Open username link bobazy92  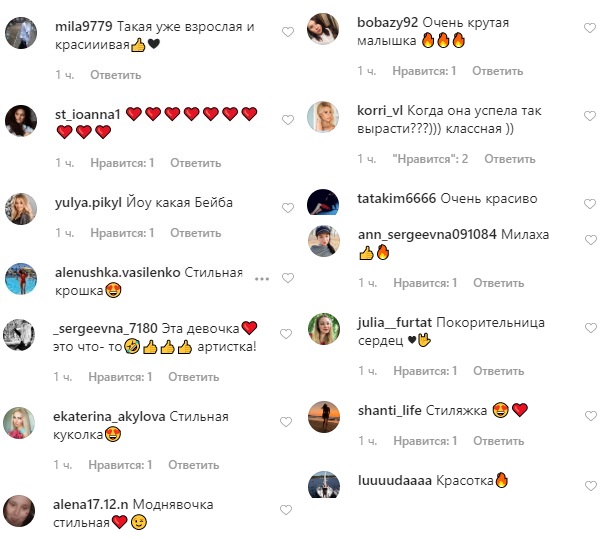387,22
